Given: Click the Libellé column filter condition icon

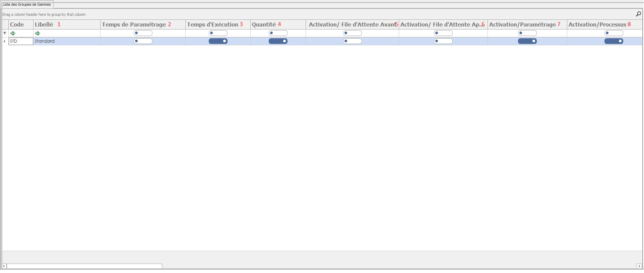Looking at the screenshot, I should pos(38,33).
